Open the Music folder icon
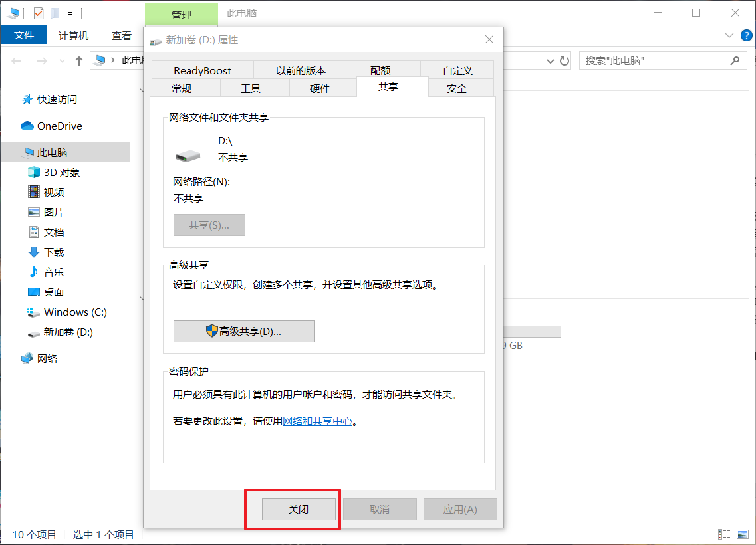Viewport: 756px width, 545px height. [33, 272]
